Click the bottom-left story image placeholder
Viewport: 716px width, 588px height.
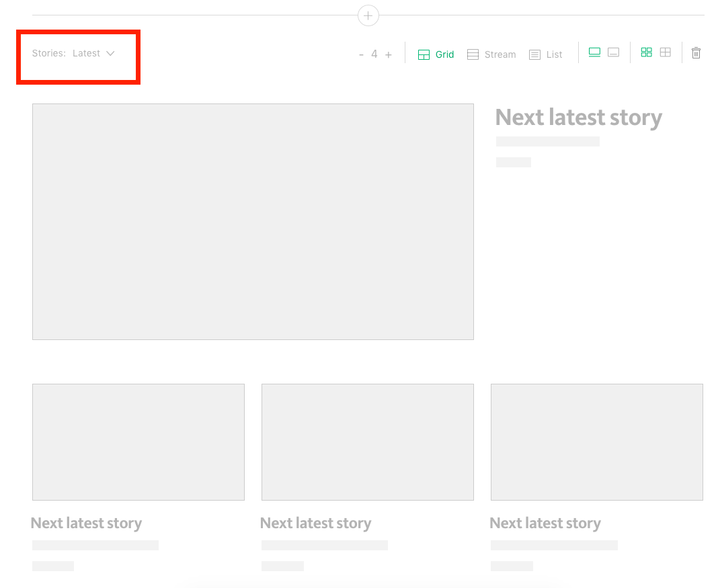pyautogui.click(x=138, y=442)
